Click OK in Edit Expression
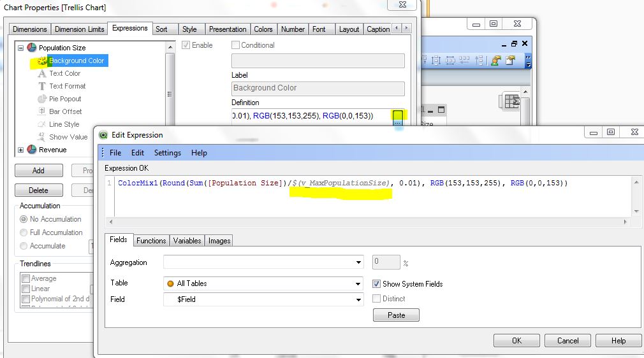This screenshot has height=358, width=644. (516, 341)
